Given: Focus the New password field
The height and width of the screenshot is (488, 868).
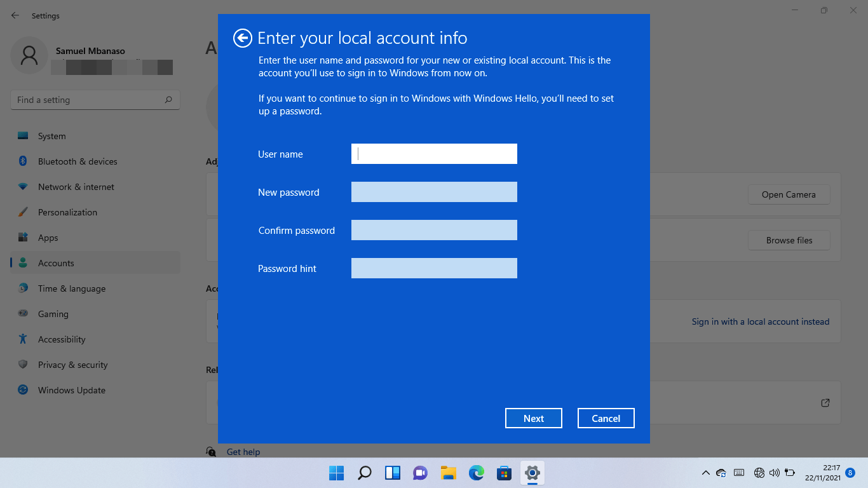Looking at the screenshot, I should coord(434,192).
